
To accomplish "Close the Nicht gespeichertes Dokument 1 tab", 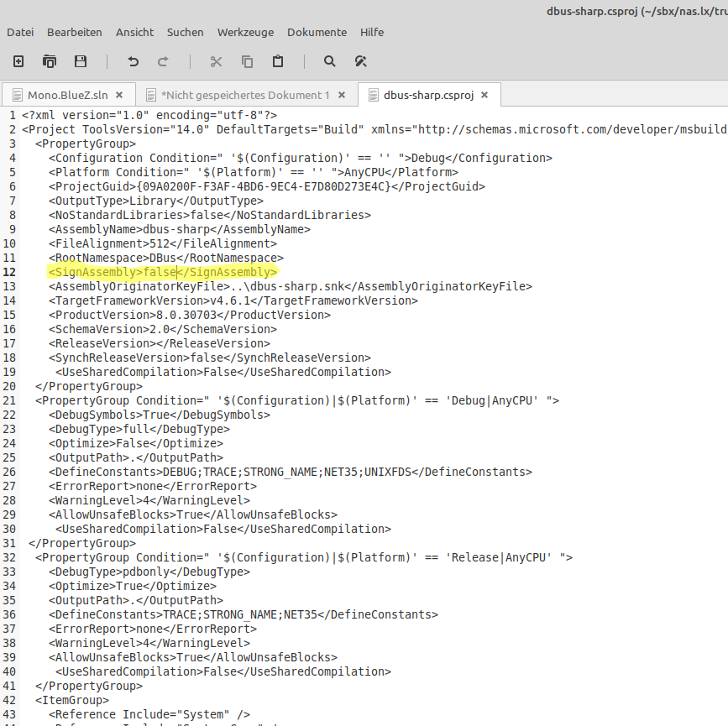I will [x=342, y=95].
